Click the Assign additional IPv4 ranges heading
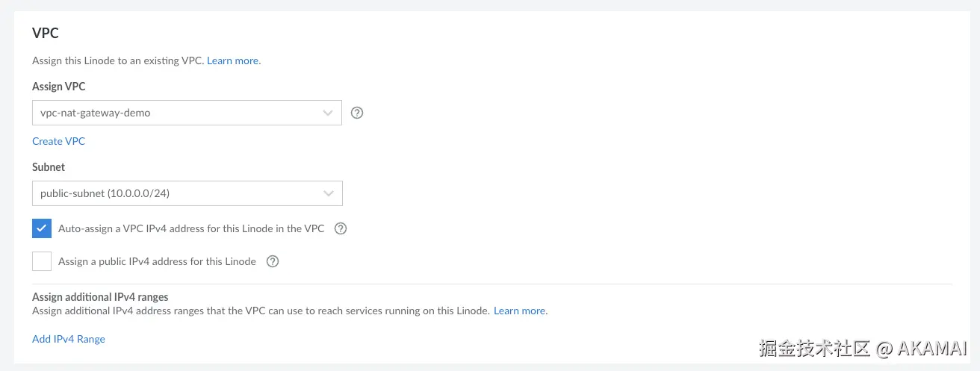This screenshot has width=980, height=371. (100, 297)
